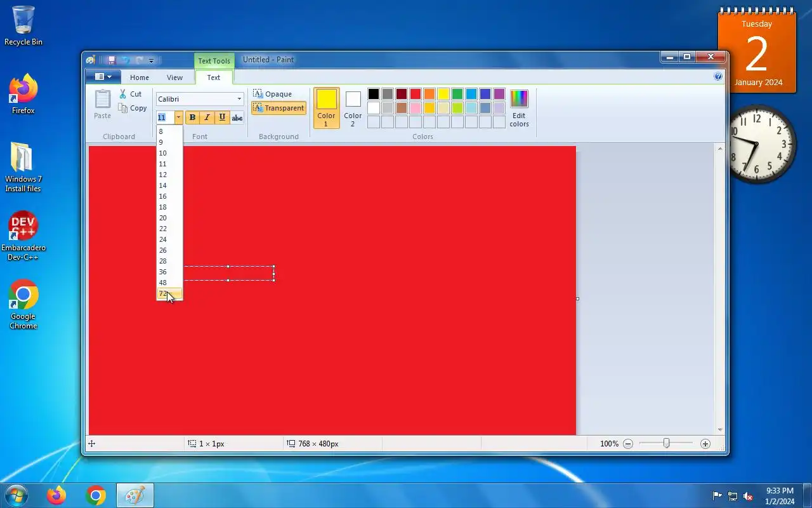Click the zoom out minus button
This screenshot has width=812, height=508.
point(628,444)
